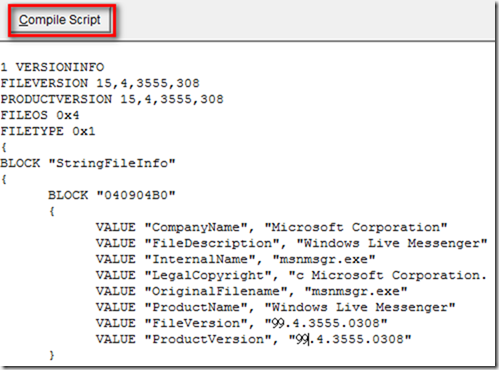This screenshot has width=499, height=370.
Task: Click the PRODUCTVERSION 15,4,3555,308 line
Action: 112,99
